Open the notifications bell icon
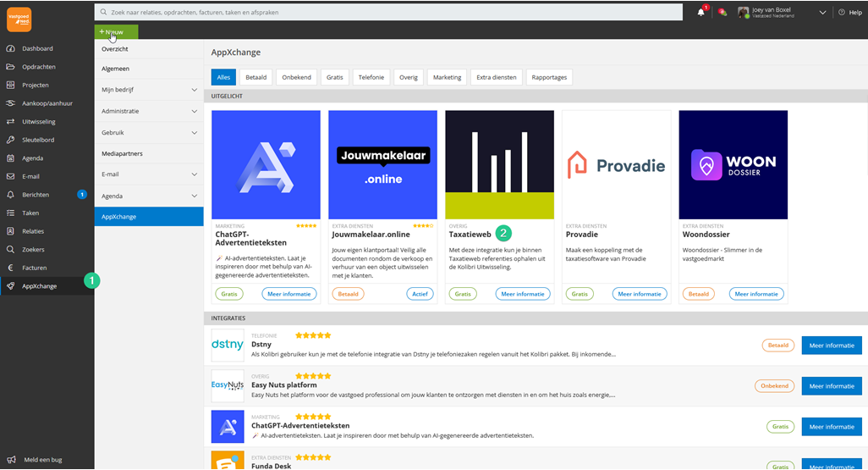 (x=700, y=12)
